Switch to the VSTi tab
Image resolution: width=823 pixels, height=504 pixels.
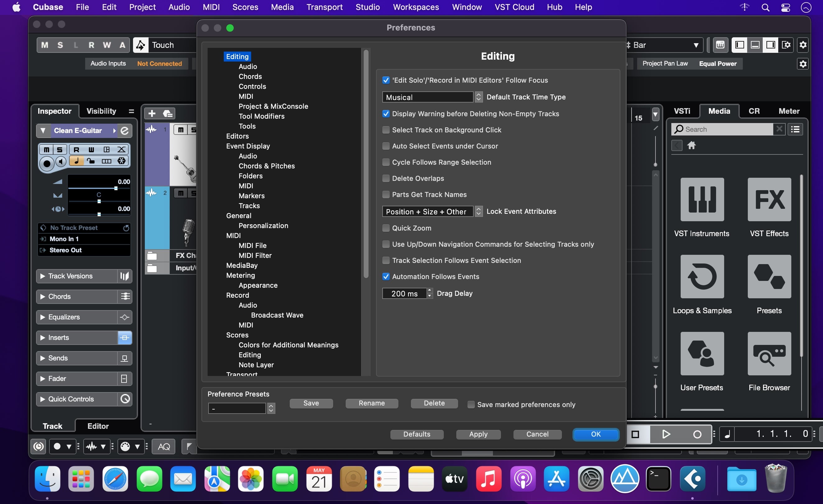click(x=682, y=111)
